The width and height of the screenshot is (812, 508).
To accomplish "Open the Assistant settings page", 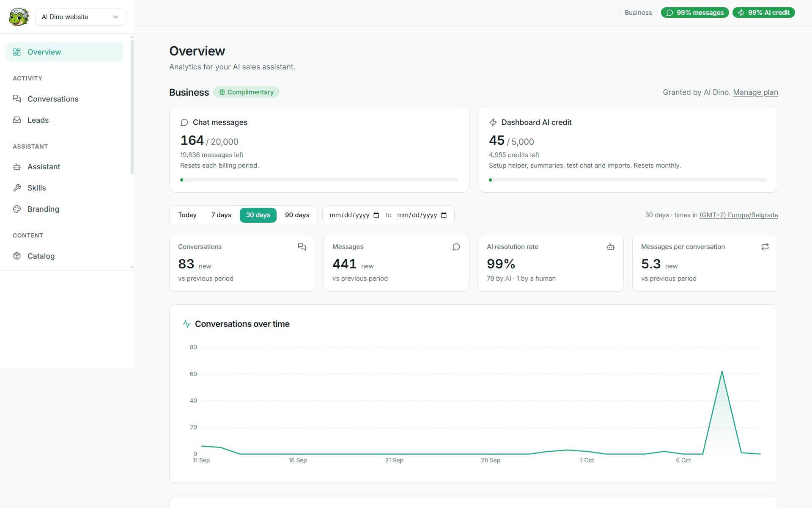I will tap(65, 167).
